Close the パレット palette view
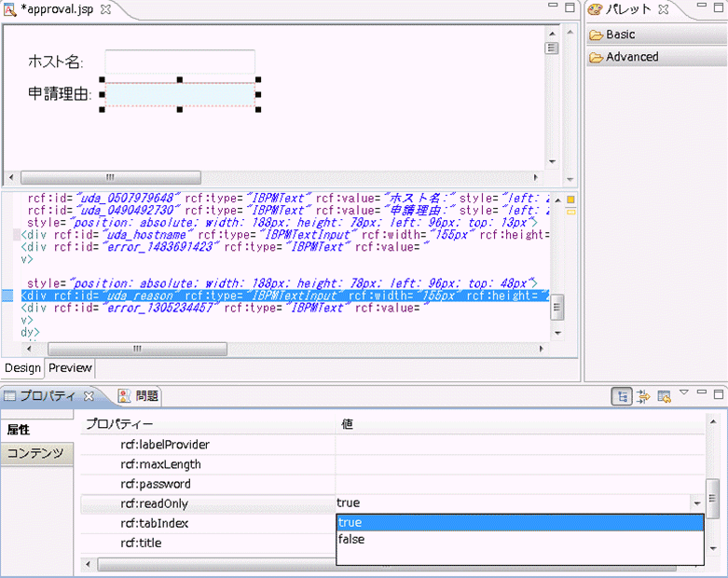Viewport: 728px width, 578px height. (x=663, y=9)
